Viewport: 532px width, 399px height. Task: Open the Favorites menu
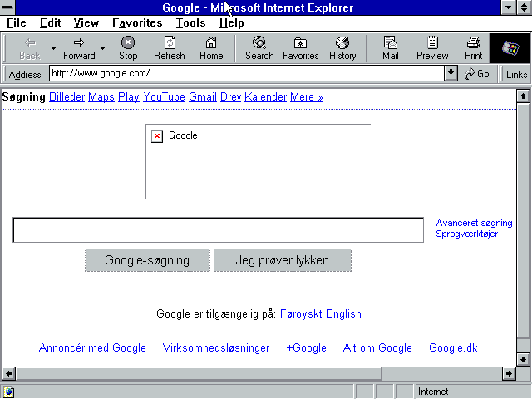(x=137, y=22)
